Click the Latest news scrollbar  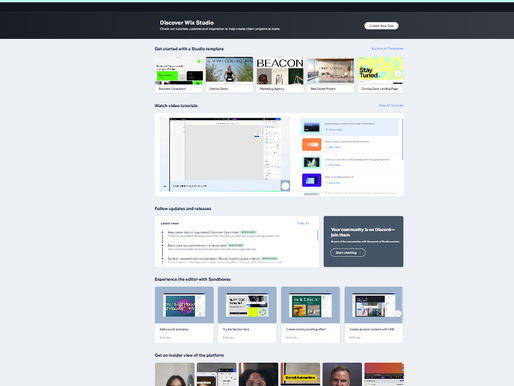(317, 235)
